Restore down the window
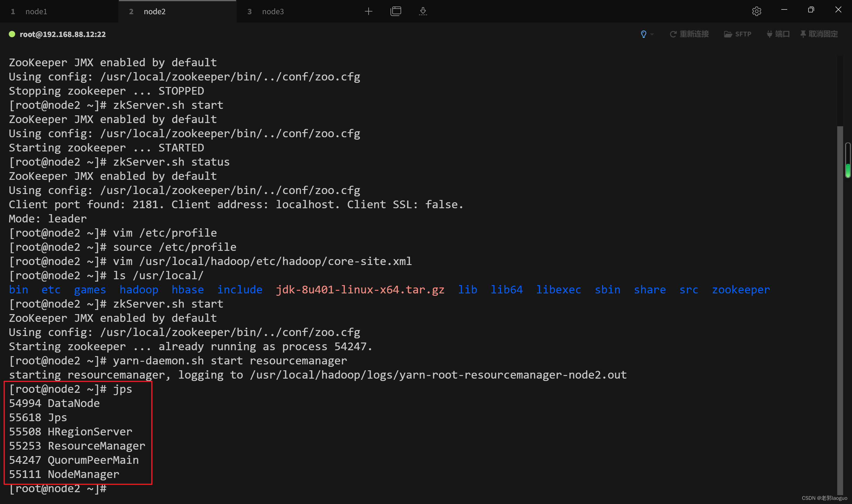852x504 pixels. click(x=811, y=10)
